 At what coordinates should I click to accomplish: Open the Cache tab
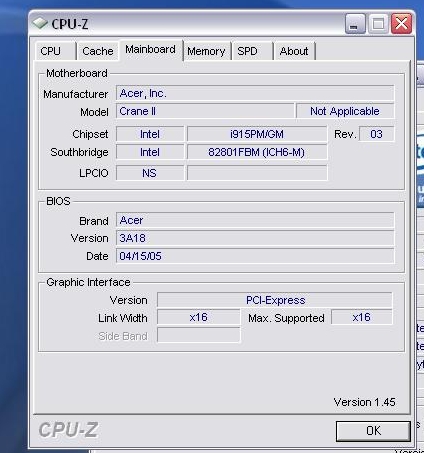click(x=97, y=51)
